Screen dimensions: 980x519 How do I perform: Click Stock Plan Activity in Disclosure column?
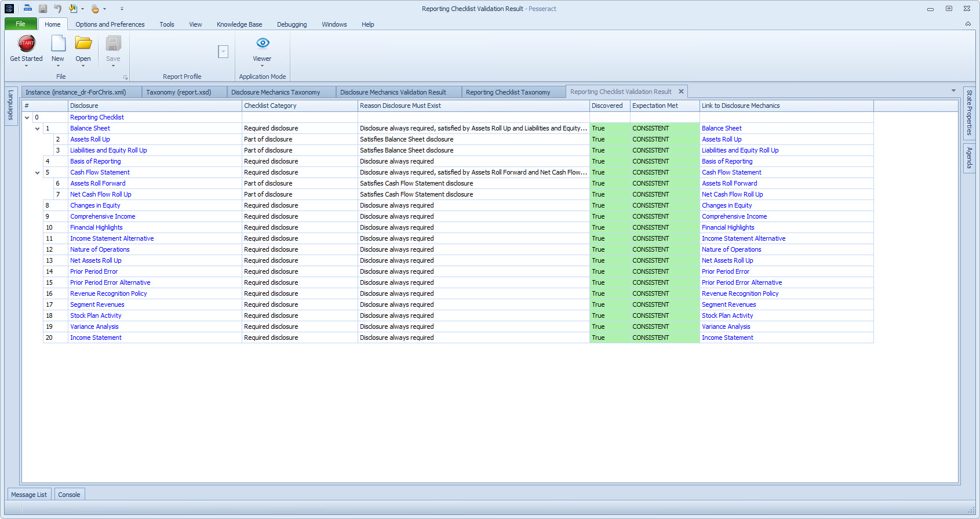tap(96, 315)
